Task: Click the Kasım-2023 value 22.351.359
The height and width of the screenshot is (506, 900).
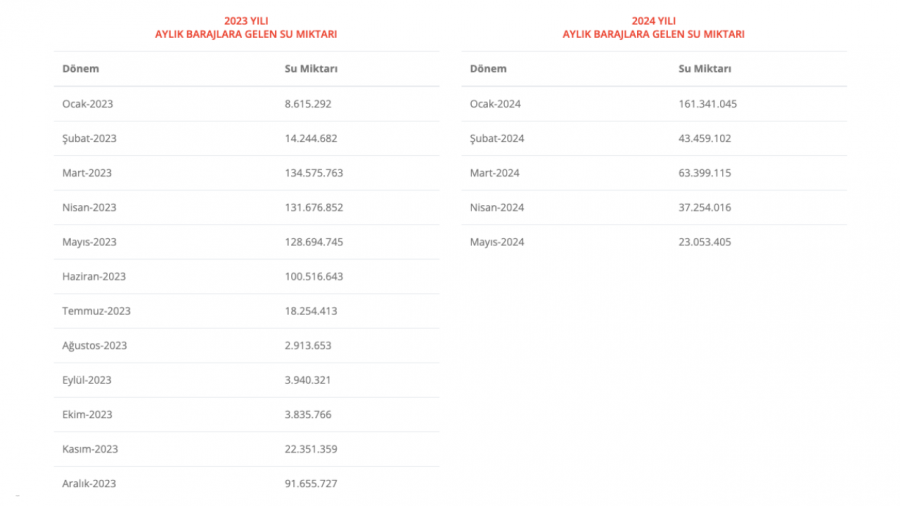Action: pyautogui.click(x=311, y=449)
